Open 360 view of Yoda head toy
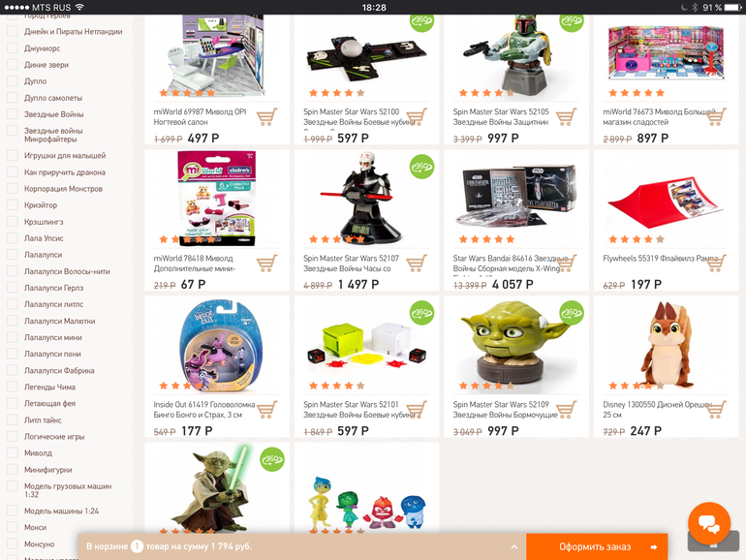The width and height of the screenshot is (746, 560). pyautogui.click(x=572, y=313)
